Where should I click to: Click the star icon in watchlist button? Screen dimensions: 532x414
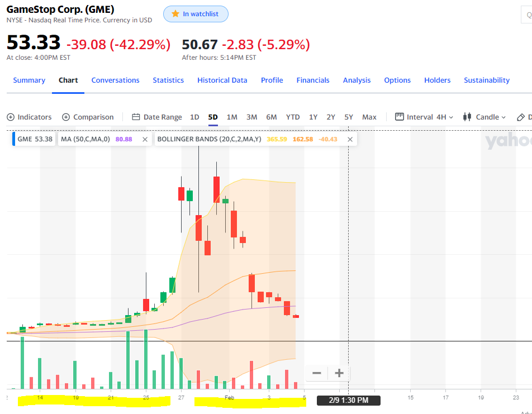coord(175,13)
